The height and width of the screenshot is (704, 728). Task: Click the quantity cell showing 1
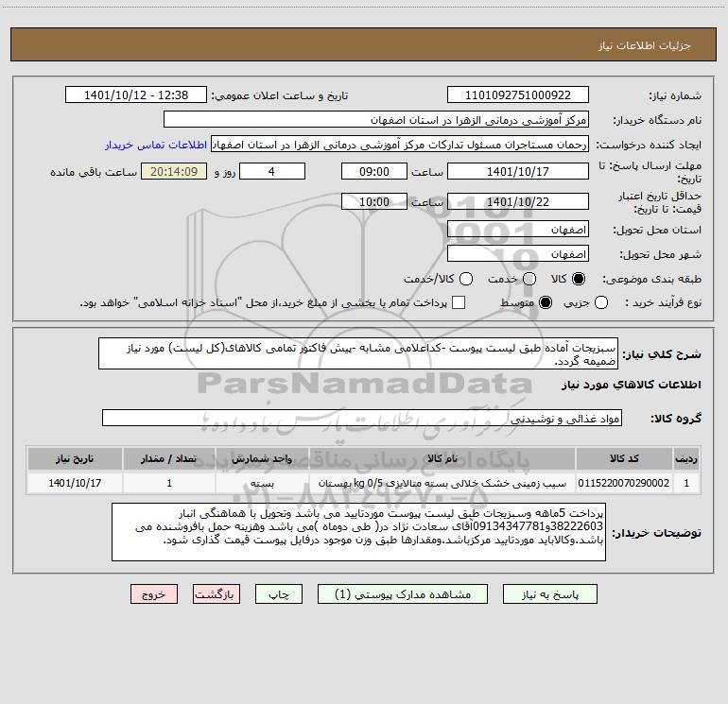tap(169, 483)
